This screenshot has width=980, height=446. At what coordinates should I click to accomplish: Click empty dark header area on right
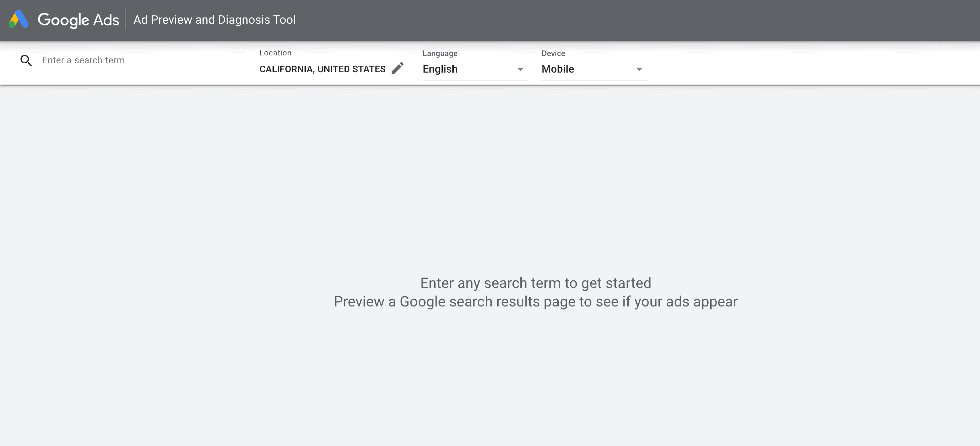tap(685, 20)
